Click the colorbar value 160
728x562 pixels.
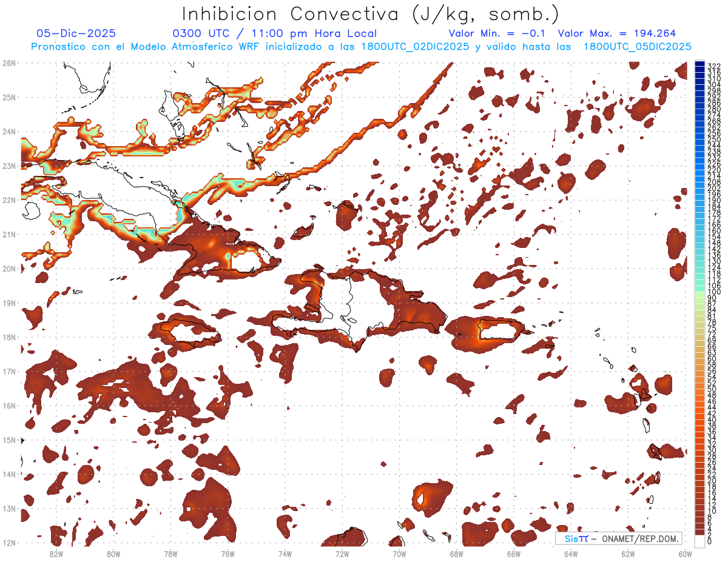pos(714,231)
